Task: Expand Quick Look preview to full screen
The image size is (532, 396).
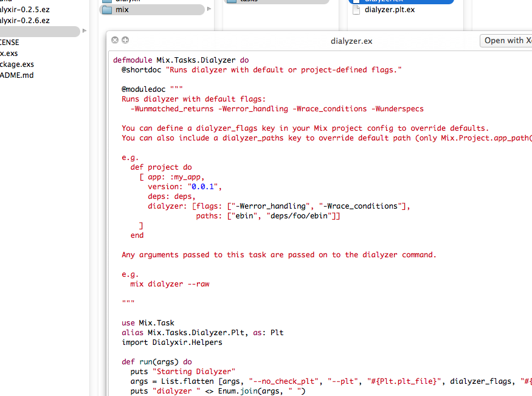Action: point(125,40)
